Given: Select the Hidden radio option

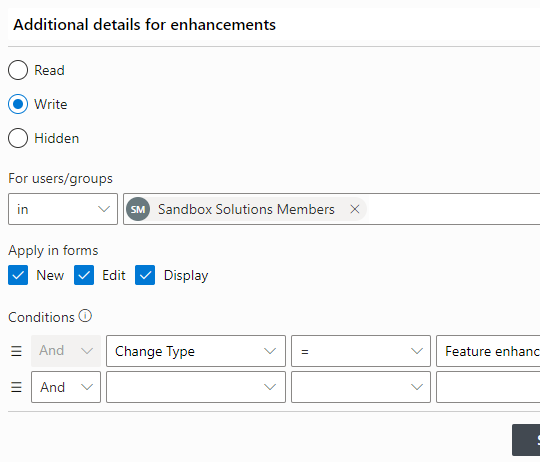Looking at the screenshot, I should pyautogui.click(x=18, y=138).
